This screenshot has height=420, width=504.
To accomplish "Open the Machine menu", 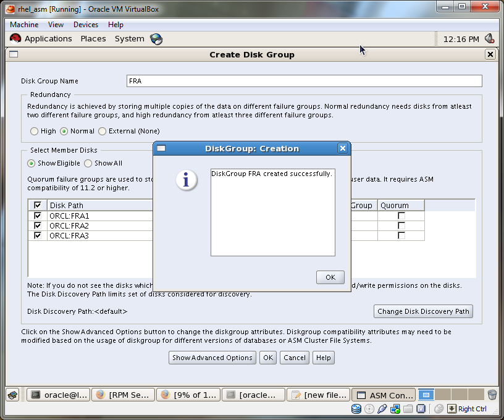I will tap(24, 25).
